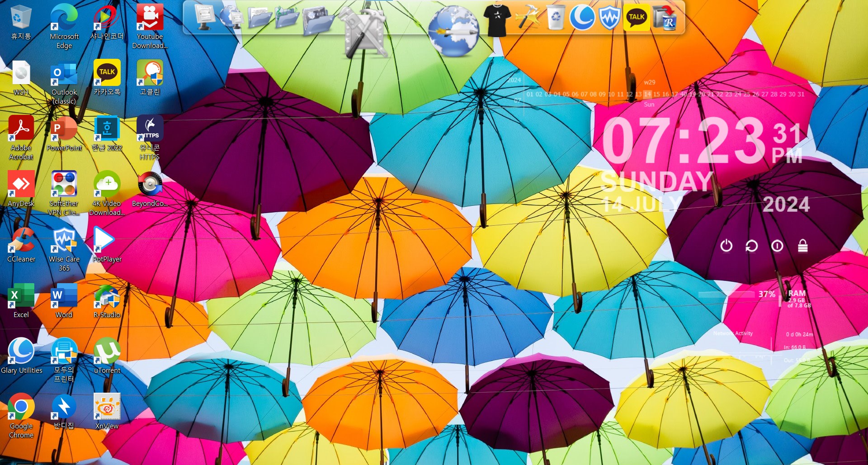This screenshot has height=465, width=868.
Task: Click the Glary Utilities moon icon in dock
Action: click(x=582, y=17)
